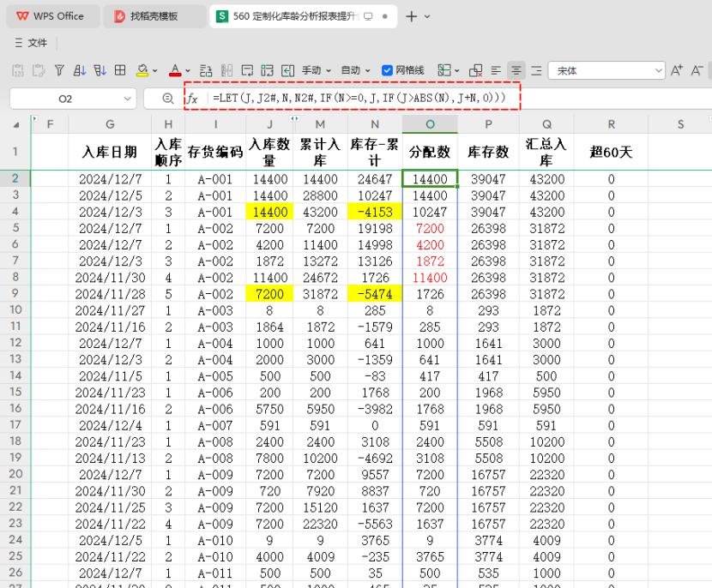Increase font size with A+ icon
The width and height of the screenshot is (712, 588).
click(x=676, y=70)
